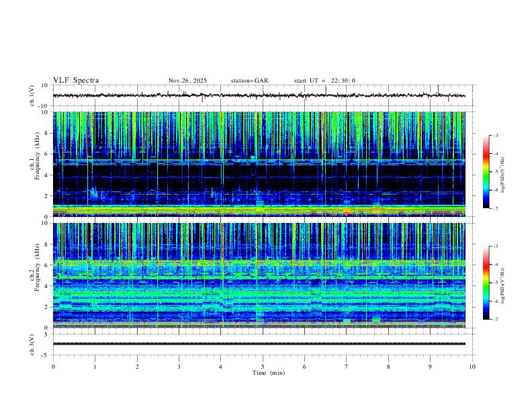
Task: Click the time axis end tick label "10"
Action: point(472,367)
